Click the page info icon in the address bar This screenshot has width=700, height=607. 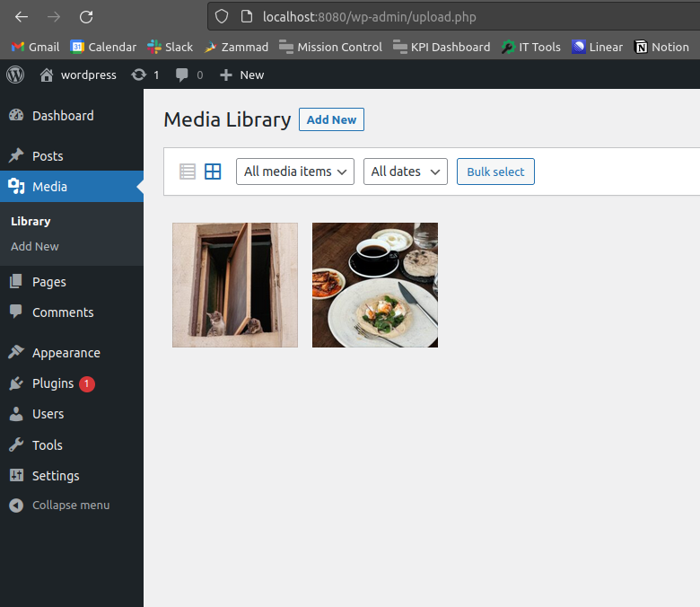coord(247,17)
